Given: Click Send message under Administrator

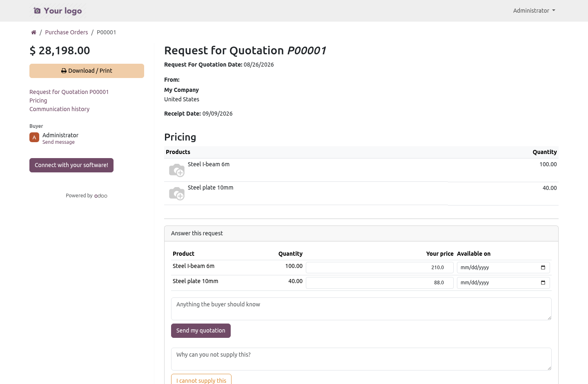Looking at the screenshot, I should [x=58, y=142].
